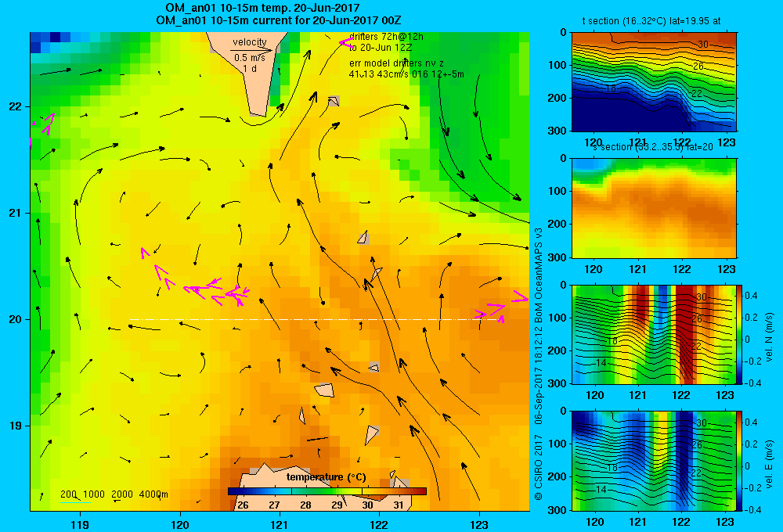Click the '1 d' legend text
783x532 pixels.
[x=251, y=68]
